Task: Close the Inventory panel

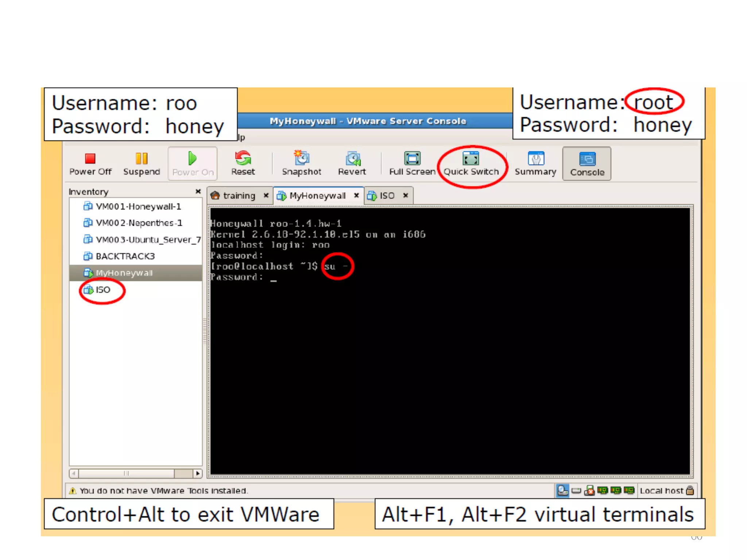Action: pos(198,191)
